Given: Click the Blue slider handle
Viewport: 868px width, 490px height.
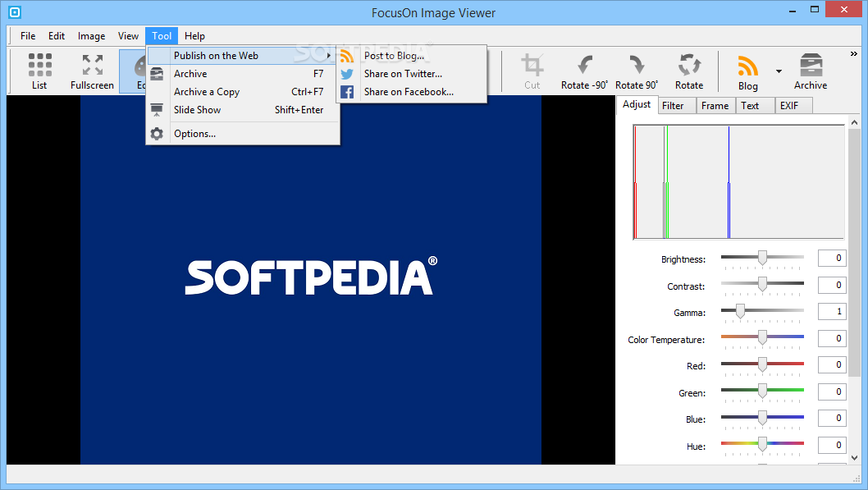Looking at the screenshot, I should click(762, 418).
